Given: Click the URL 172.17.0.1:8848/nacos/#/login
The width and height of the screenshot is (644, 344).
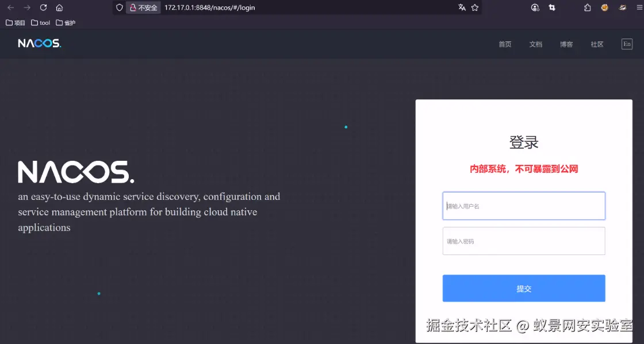Looking at the screenshot, I should click(209, 8).
